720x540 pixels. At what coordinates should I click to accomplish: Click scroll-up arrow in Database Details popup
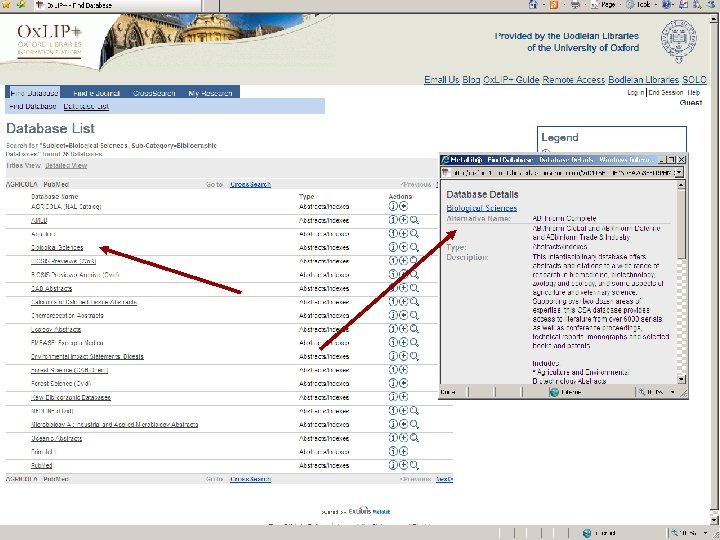[681, 185]
